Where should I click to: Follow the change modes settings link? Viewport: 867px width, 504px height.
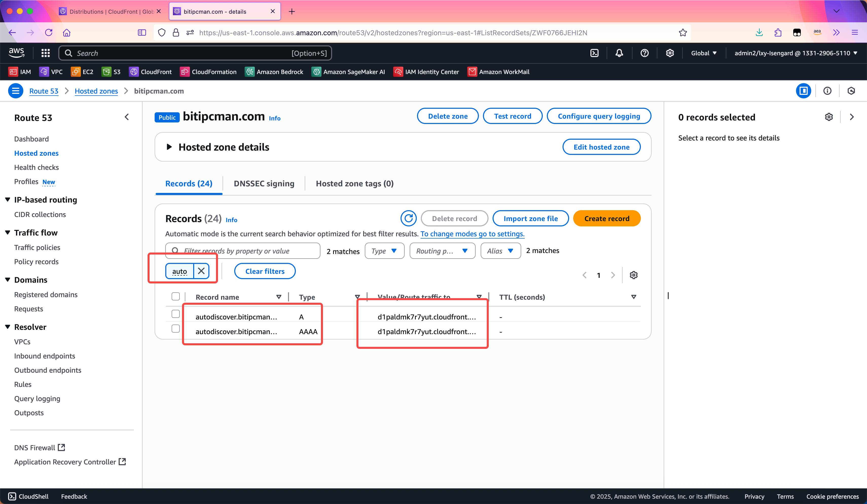pyautogui.click(x=472, y=234)
